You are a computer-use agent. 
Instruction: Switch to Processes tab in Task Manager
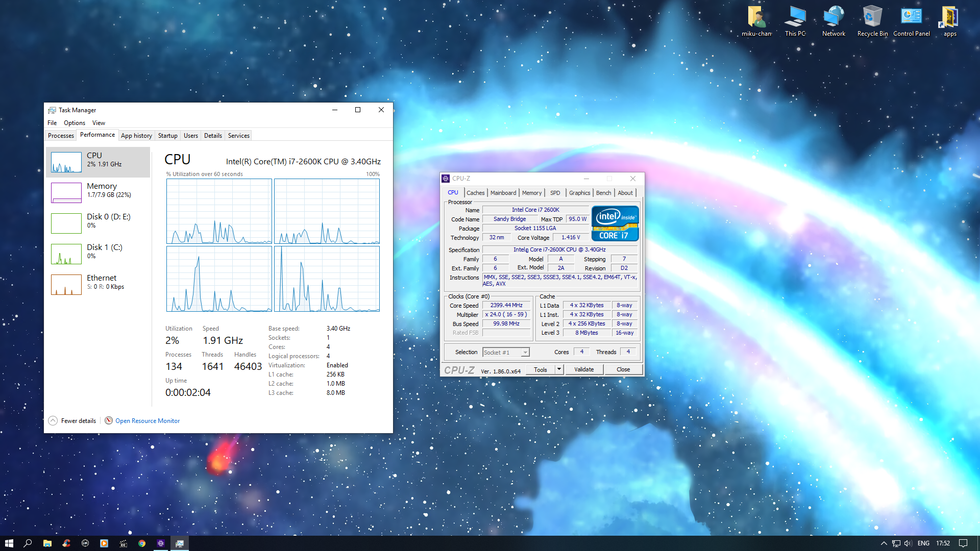pyautogui.click(x=61, y=136)
